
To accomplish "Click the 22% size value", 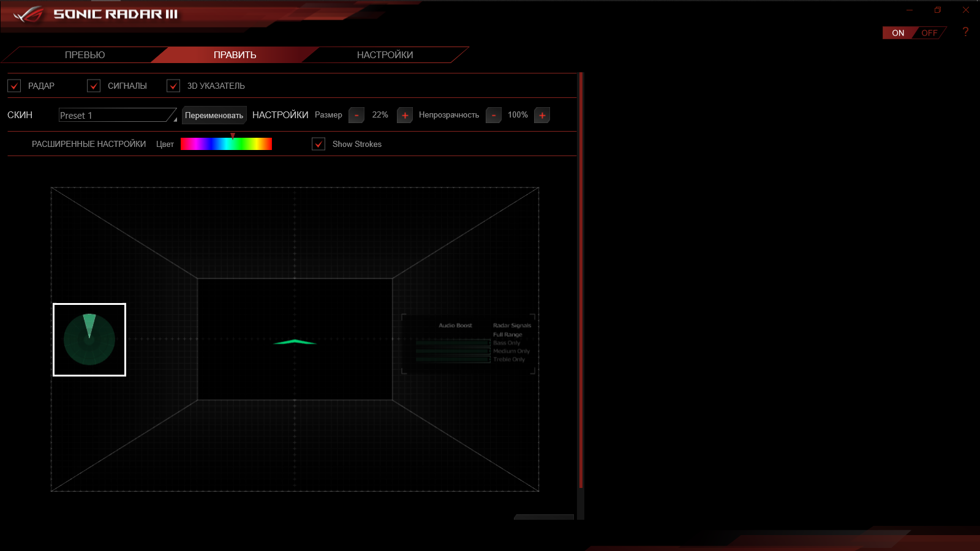I will click(x=380, y=115).
